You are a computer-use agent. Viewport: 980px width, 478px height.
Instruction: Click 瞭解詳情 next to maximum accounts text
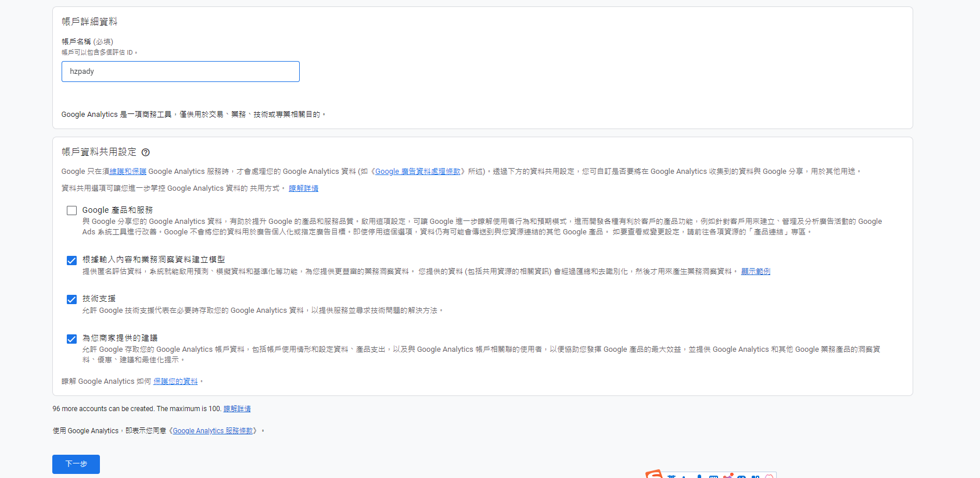coord(237,409)
